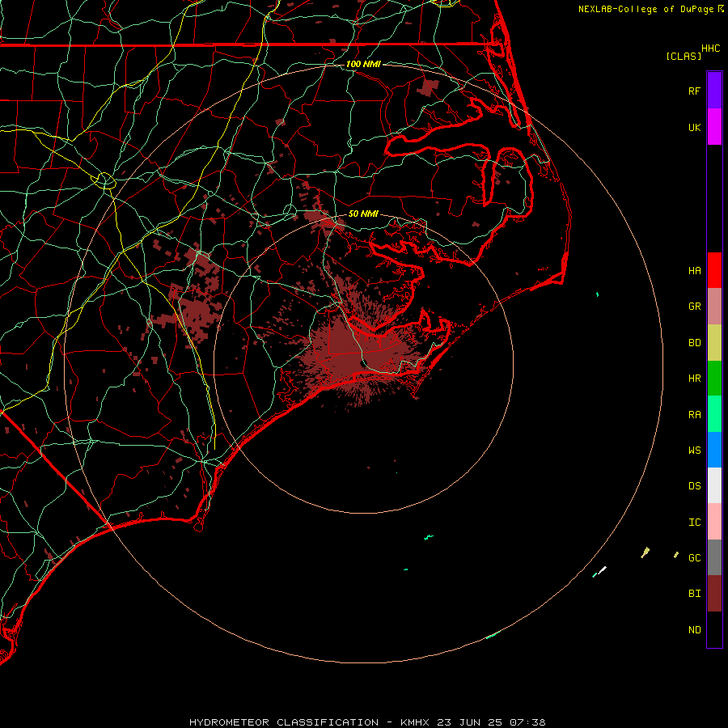Click the DS white legend swatch
The width and height of the screenshot is (728, 728).
714,485
